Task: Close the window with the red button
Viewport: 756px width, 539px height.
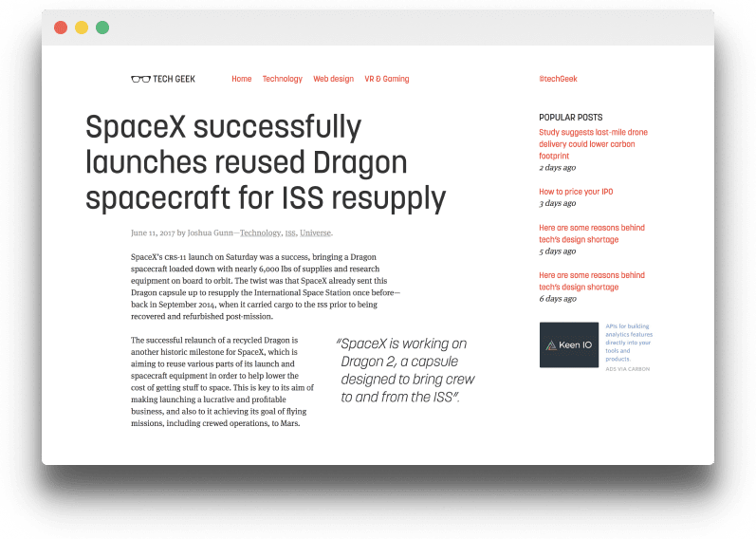Action: coord(61,28)
